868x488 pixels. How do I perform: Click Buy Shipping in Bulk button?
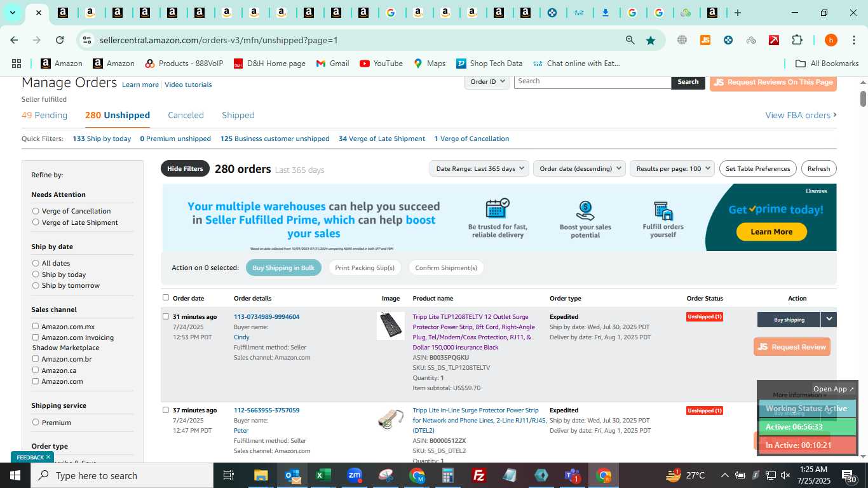(283, 268)
